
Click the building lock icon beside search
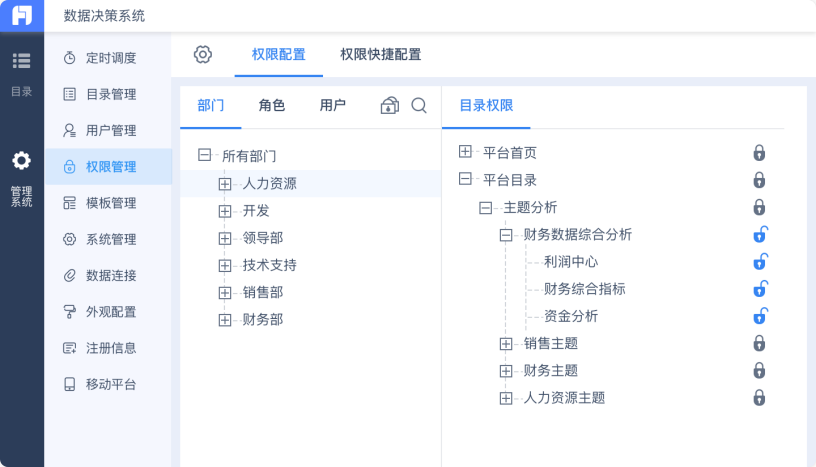click(390, 105)
